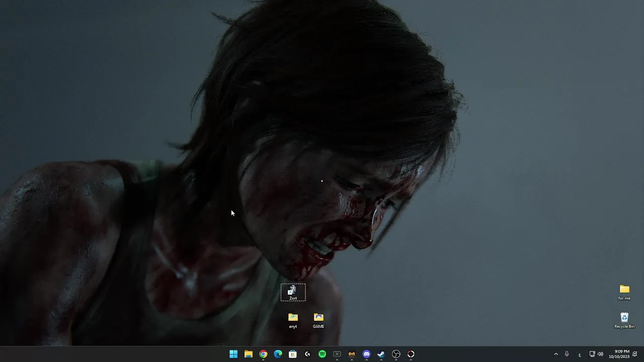Select the Recycle Bin icon

[624, 320]
